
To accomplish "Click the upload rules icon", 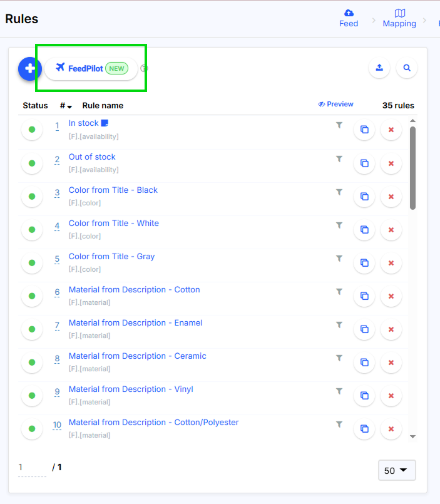I will point(379,68).
